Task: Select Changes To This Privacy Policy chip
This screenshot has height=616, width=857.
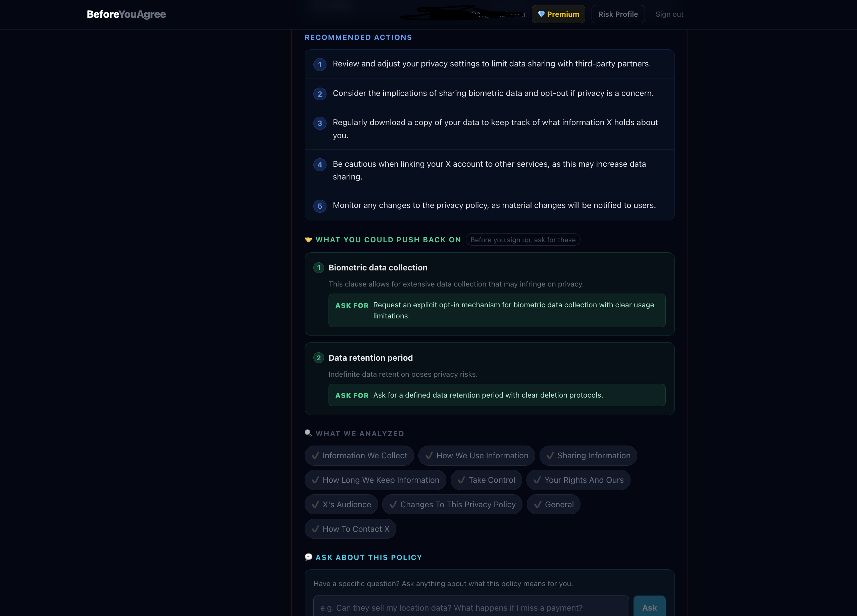Action: click(x=452, y=505)
